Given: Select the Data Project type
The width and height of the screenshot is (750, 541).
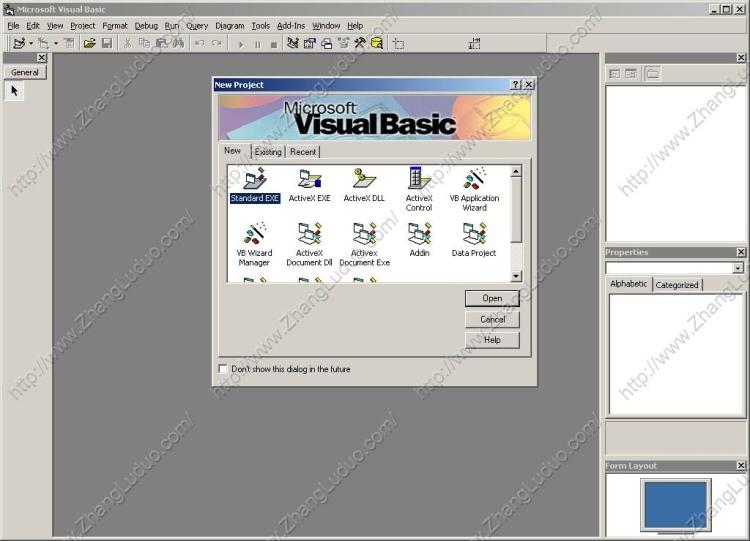Looking at the screenshot, I should pos(474,240).
